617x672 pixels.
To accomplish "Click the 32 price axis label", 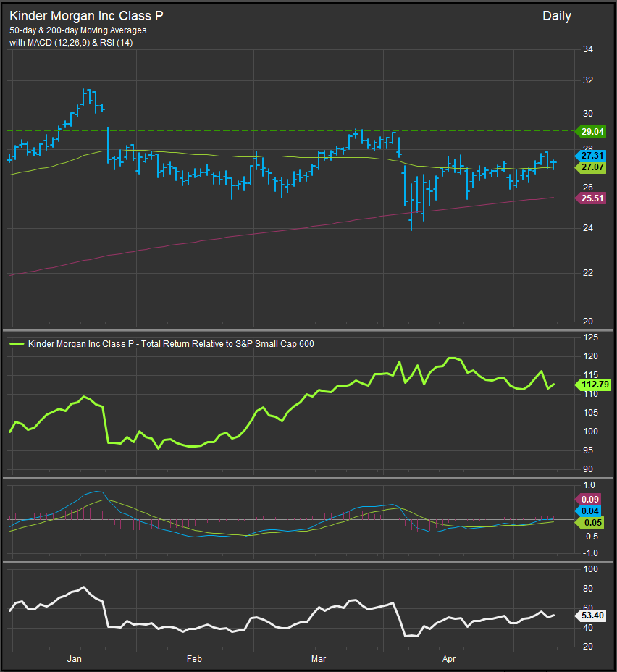I will point(588,80).
